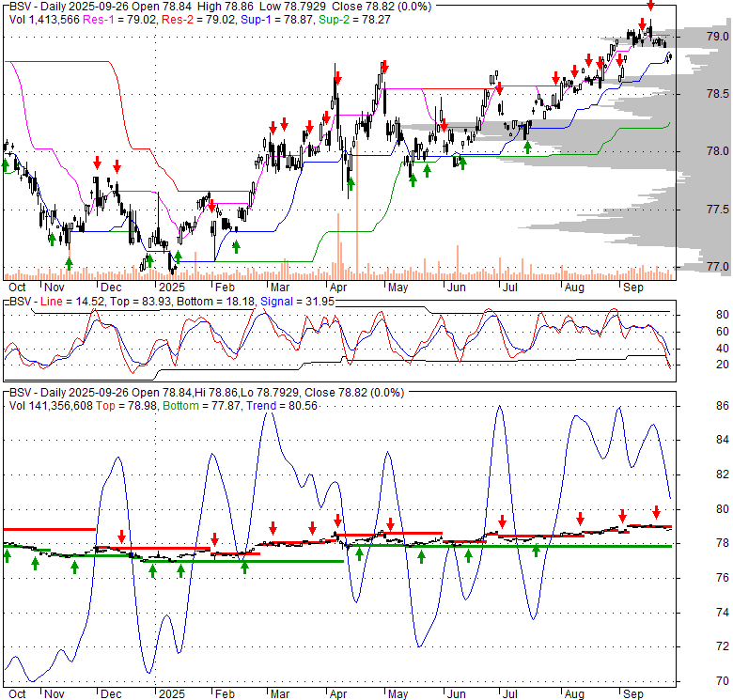The image size is (733, 700).
Task: Click the Sup-2 = 78.27 legend label
Action: click(x=354, y=20)
